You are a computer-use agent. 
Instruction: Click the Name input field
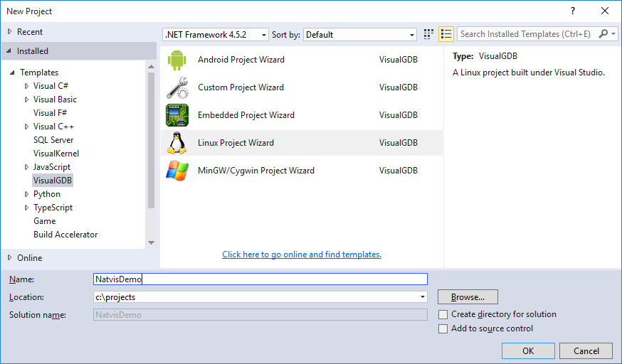click(x=260, y=279)
